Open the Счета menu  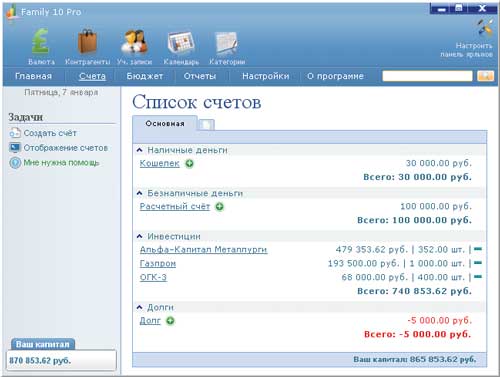pyautogui.click(x=92, y=76)
